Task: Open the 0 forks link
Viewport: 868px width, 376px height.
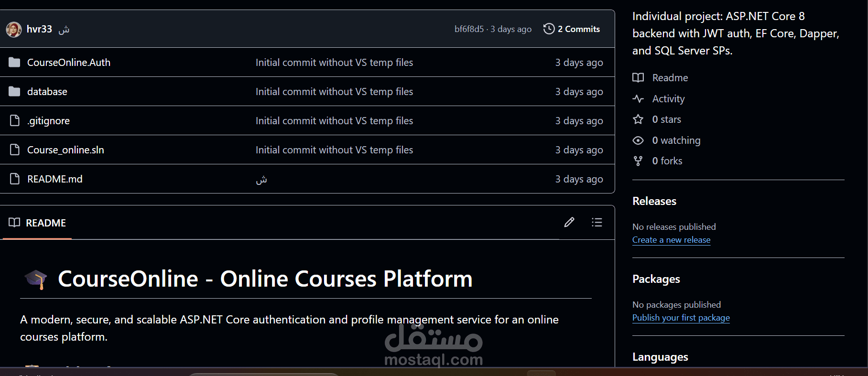Action: (x=667, y=161)
